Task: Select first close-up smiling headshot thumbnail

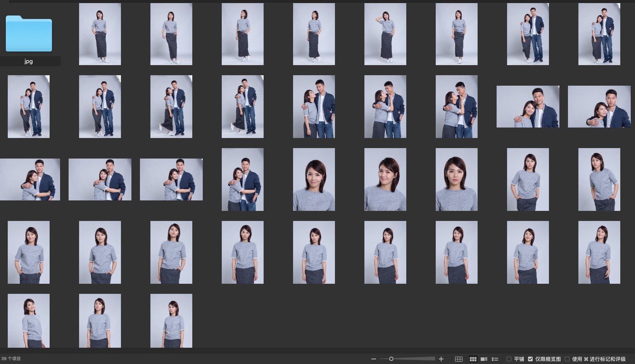Action: pos(314,179)
